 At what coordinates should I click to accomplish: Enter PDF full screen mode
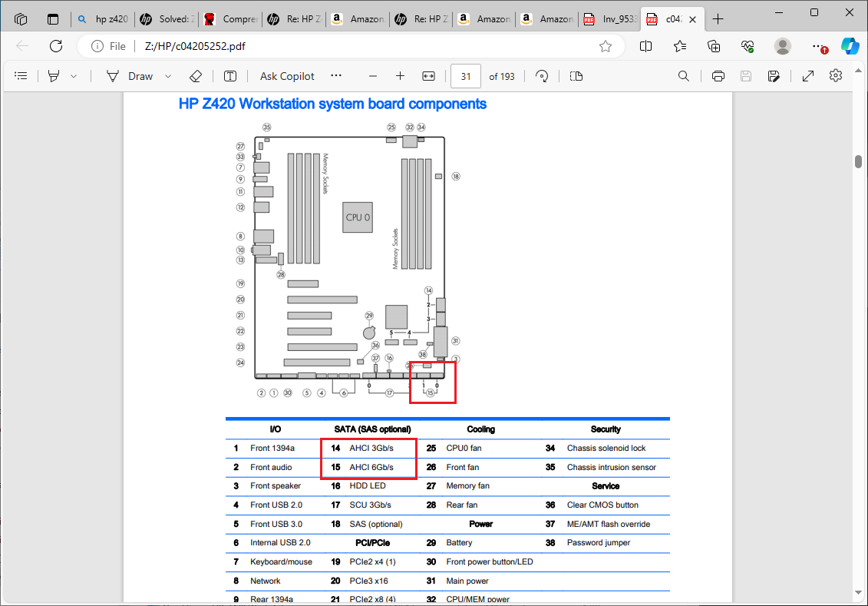tap(808, 76)
